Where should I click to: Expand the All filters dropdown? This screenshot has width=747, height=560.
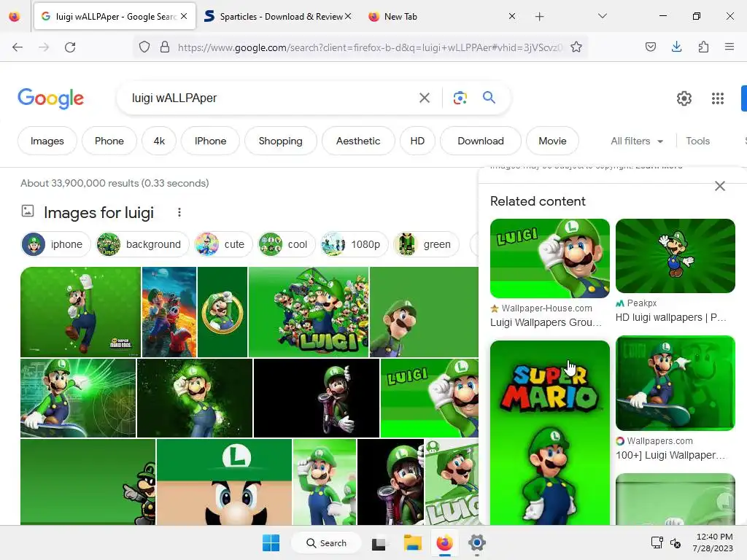point(637,141)
